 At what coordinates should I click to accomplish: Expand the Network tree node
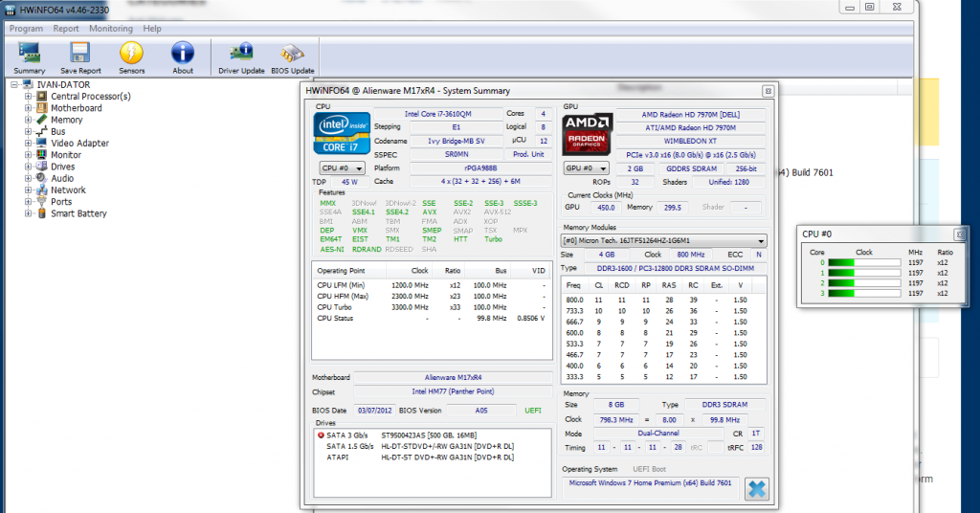click(28, 190)
